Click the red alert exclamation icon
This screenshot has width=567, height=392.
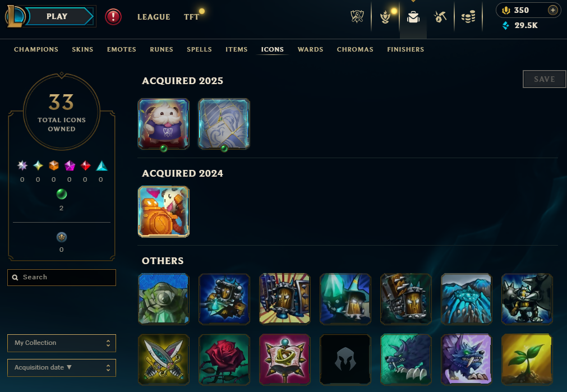113,17
